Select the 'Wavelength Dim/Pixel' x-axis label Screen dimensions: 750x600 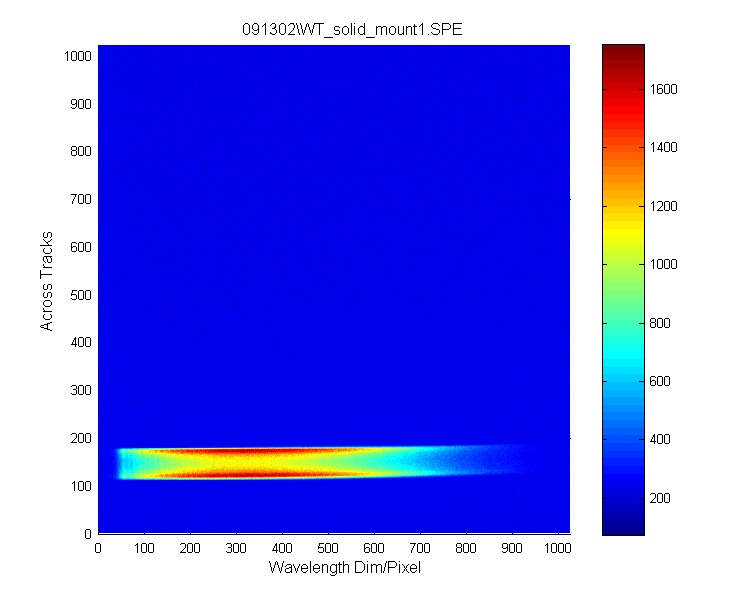click(345, 568)
